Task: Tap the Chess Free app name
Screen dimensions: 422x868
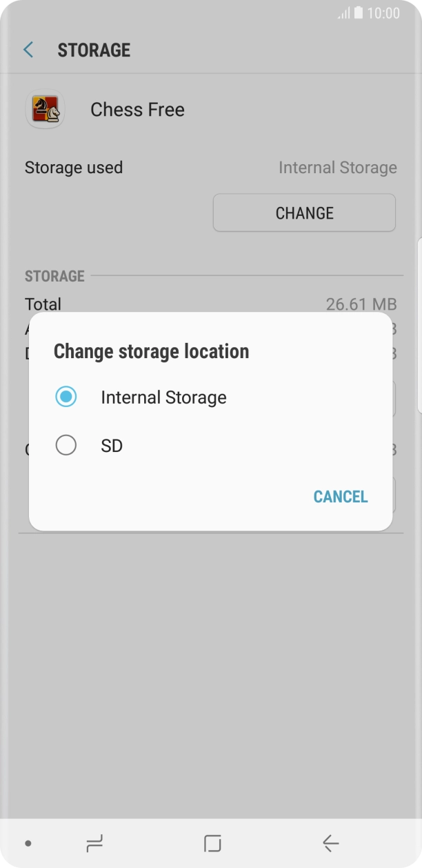Action: click(x=137, y=110)
